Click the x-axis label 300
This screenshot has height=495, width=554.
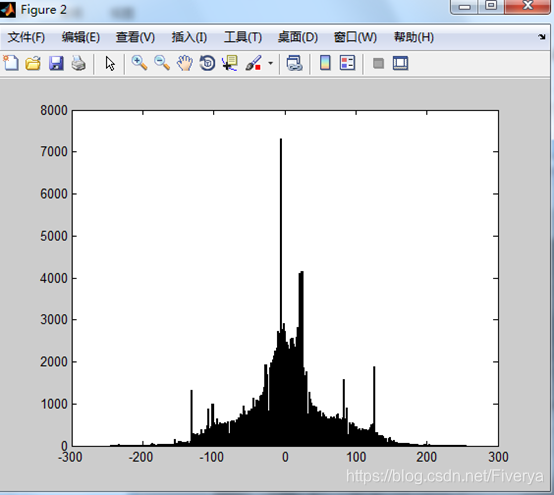click(x=498, y=457)
